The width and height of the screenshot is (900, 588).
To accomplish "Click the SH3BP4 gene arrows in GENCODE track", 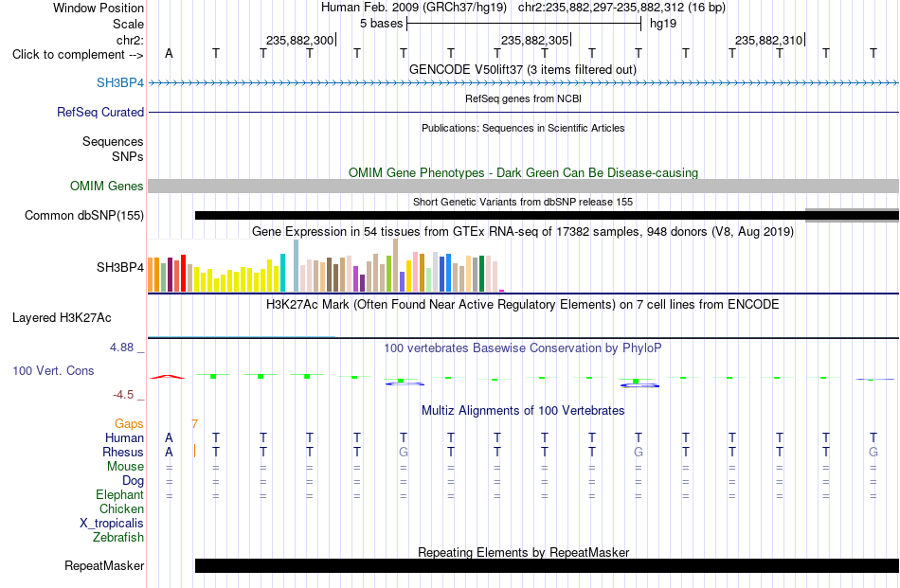I will [x=524, y=83].
